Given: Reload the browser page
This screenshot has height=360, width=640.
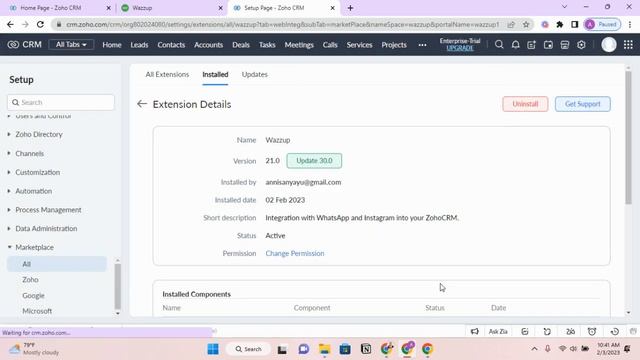Looking at the screenshot, I should (x=40, y=24).
